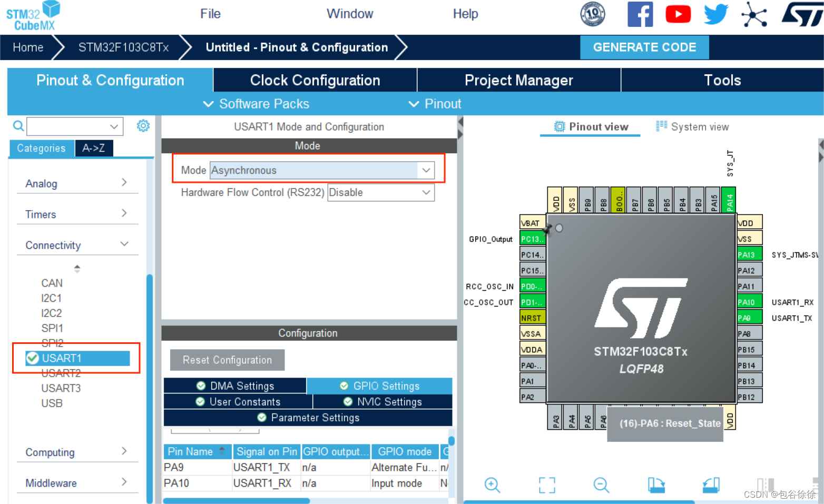The image size is (824, 504).
Task: Open the NVIC Settings tab
Action: click(382, 401)
